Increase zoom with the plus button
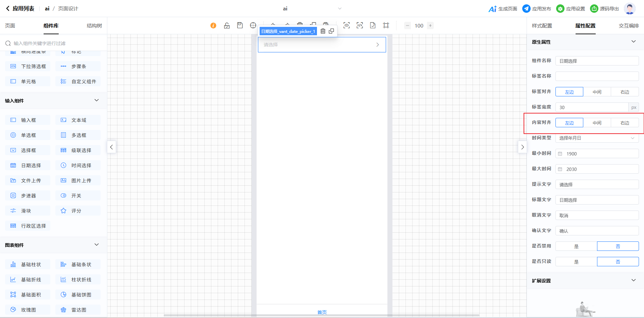Viewport: 644px width, 318px height. click(430, 26)
